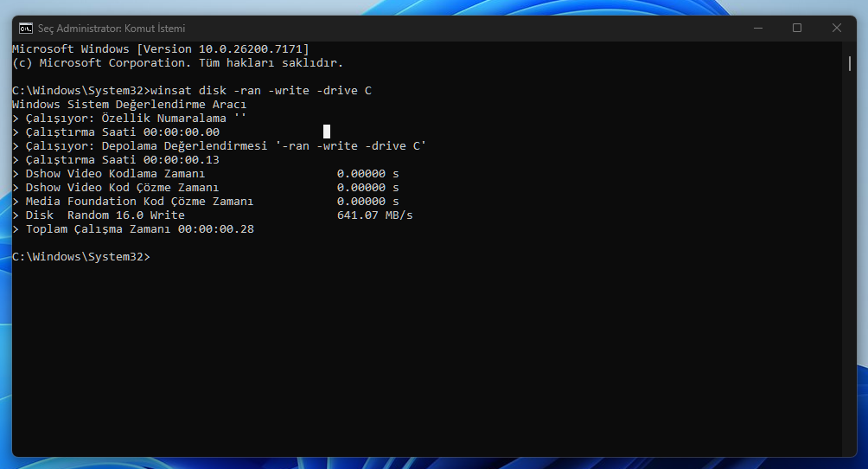This screenshot has height=469, width=868.
Task: Click 'Toplam Çalışma Zamanı 00:00:00.28' line
Action: point(133,229)
